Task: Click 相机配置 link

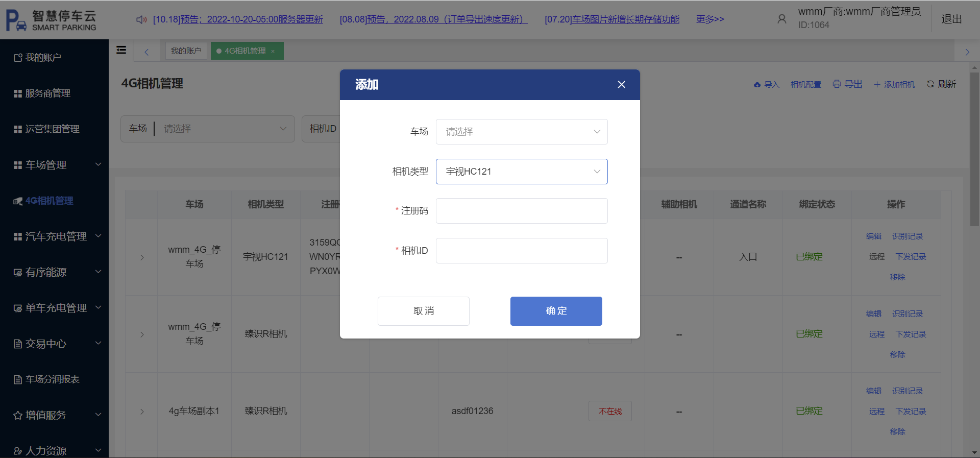Action: pyautogui.click(x=806, y=84)
